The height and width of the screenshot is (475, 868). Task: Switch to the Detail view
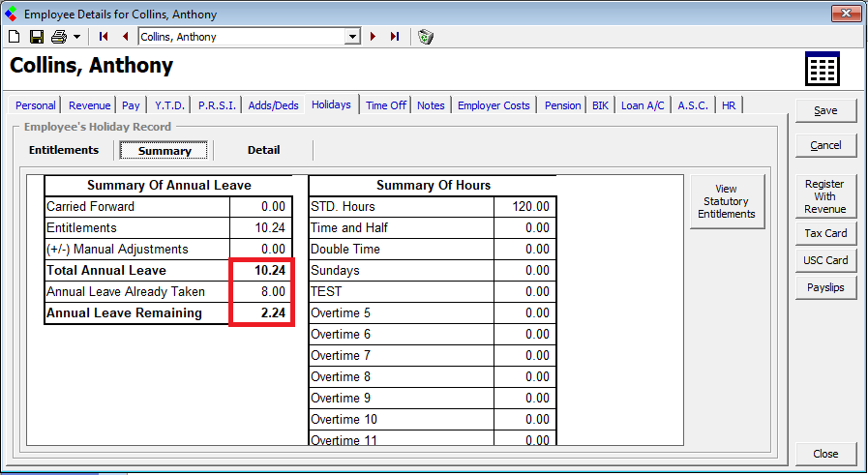click(x=263, y=150)
